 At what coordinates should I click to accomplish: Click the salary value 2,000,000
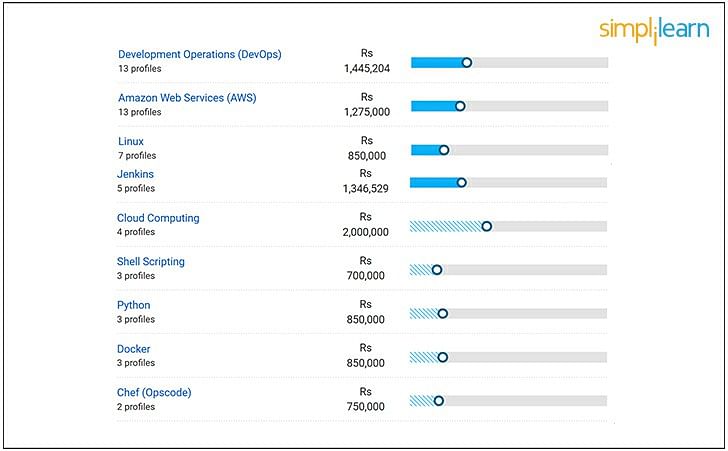[365, 232]
